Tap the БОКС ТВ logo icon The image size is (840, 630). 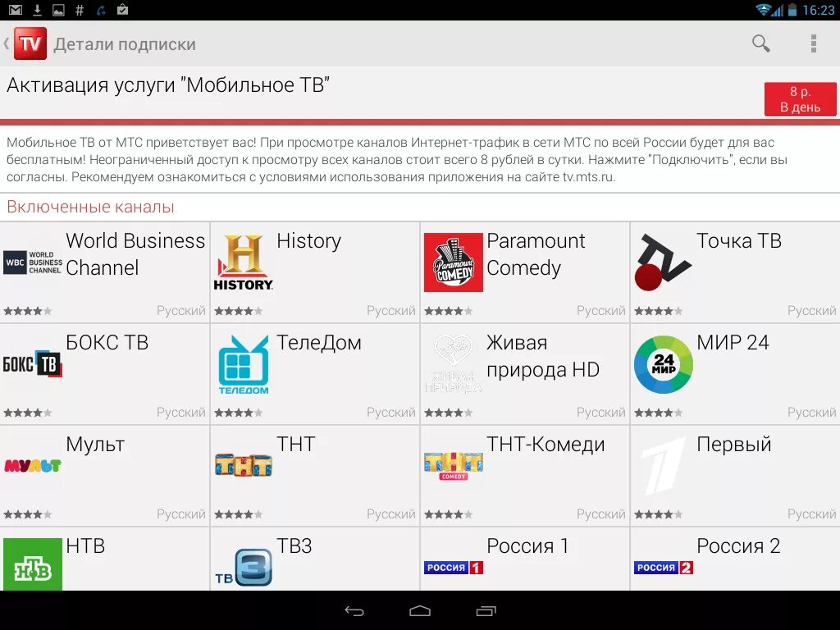33,363
